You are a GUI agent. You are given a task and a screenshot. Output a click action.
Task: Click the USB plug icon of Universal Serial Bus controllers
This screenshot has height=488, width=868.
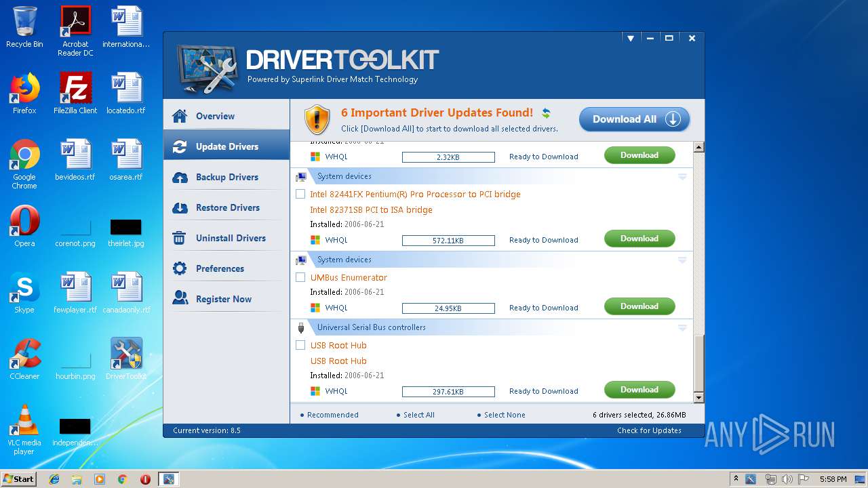(x=301, y=327)
